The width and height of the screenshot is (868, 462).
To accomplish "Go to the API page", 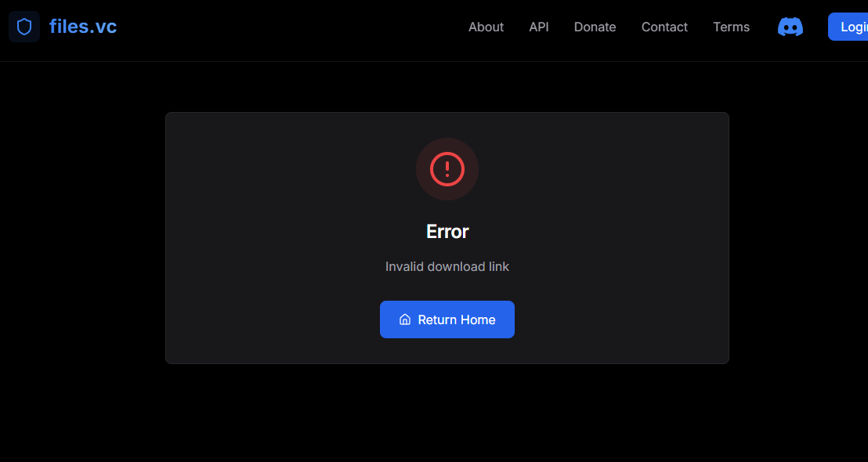I will click(539, 27).
